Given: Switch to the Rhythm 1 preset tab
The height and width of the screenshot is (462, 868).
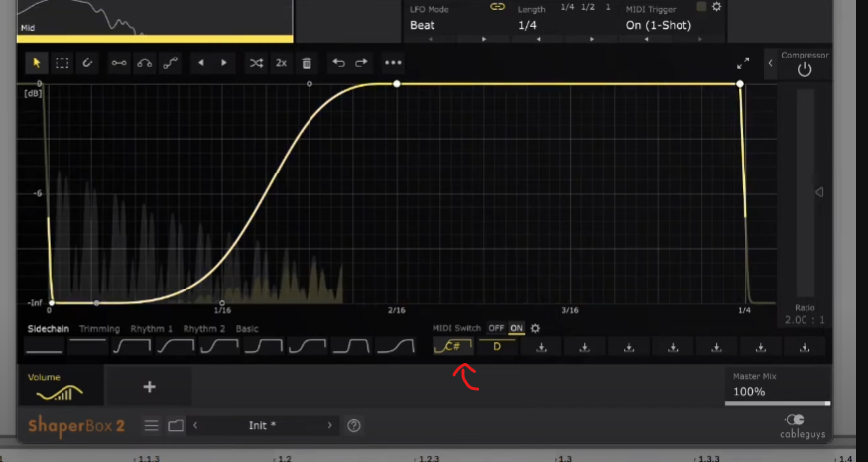Looking at the screenshot, I should click(152, 329).
